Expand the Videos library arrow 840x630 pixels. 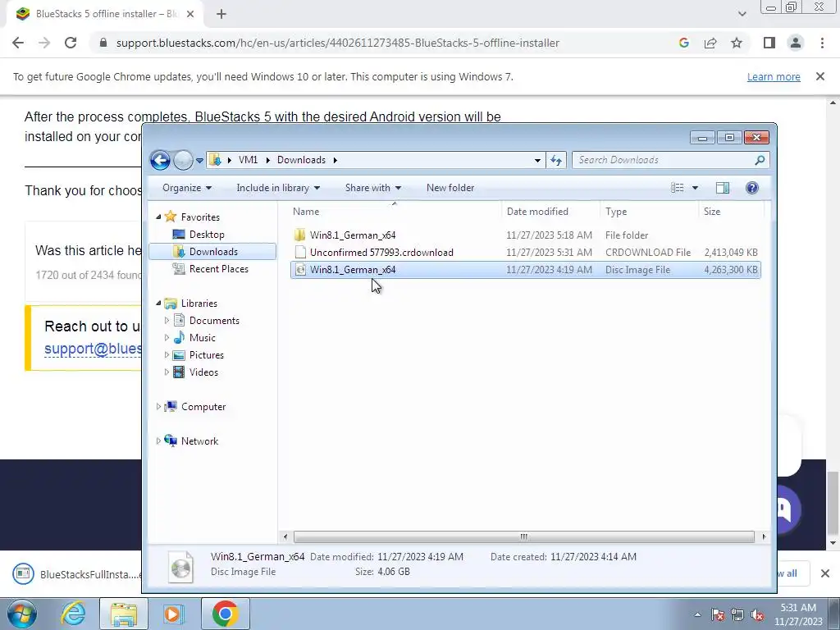coord(167,372)
